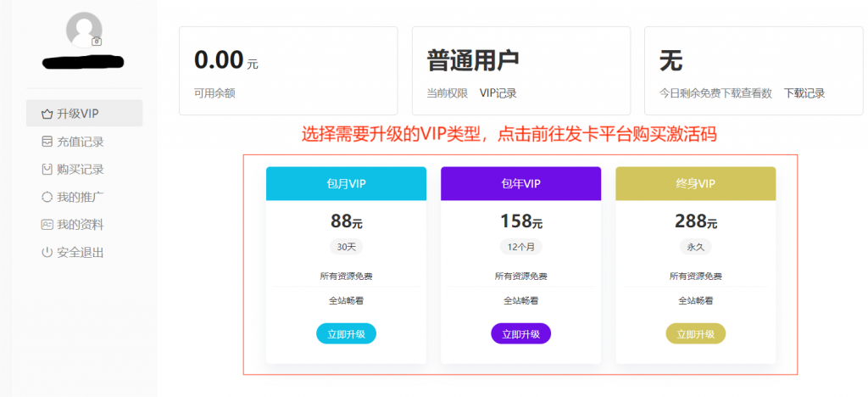Screen dimensions: 868x397
Task: Open the VIP记录 link
Action: [498, 93]
